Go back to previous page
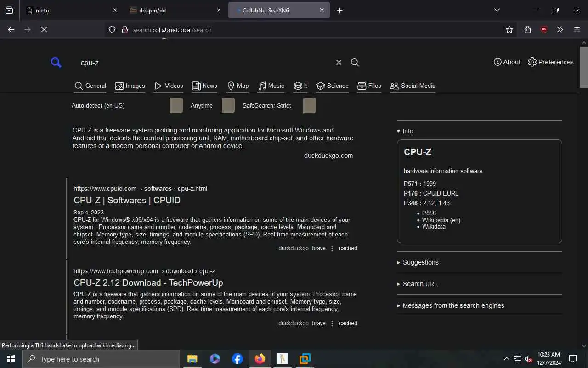 11,29
